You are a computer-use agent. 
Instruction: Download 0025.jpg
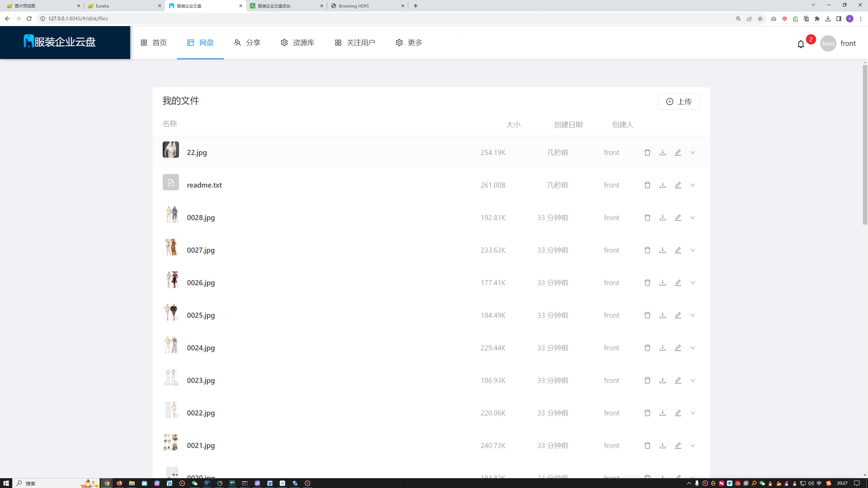[x=663, y=315]
